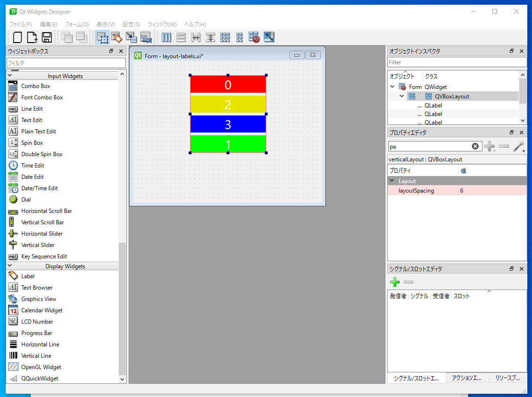Viewport: 532px width, 397px height.
Task: Click the 発信者 column header
Action: tap(398, 296)
